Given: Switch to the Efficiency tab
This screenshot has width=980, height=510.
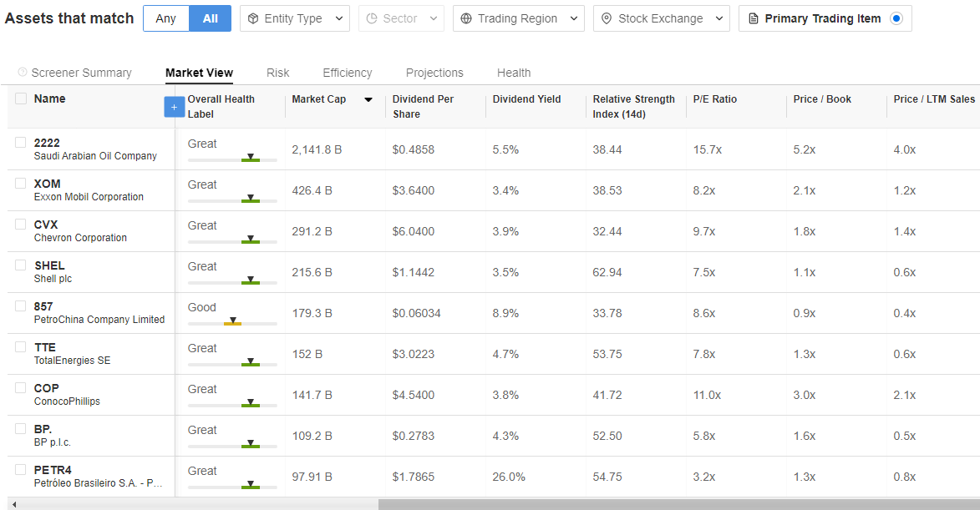Looking at the screenshot, I should (x=348, y=73).
